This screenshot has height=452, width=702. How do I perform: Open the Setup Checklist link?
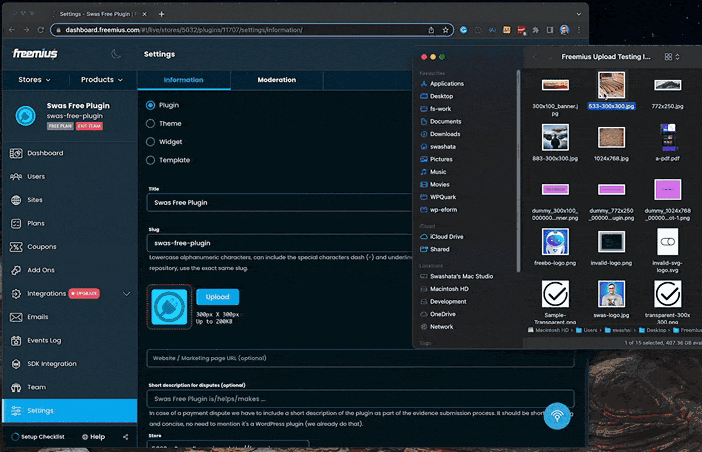tap(38, 437)
